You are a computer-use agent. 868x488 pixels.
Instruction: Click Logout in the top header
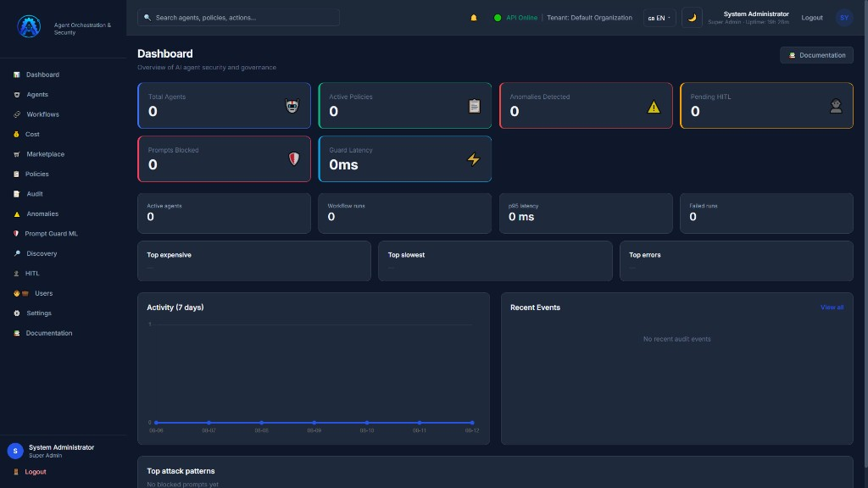(x=811, y=18)
